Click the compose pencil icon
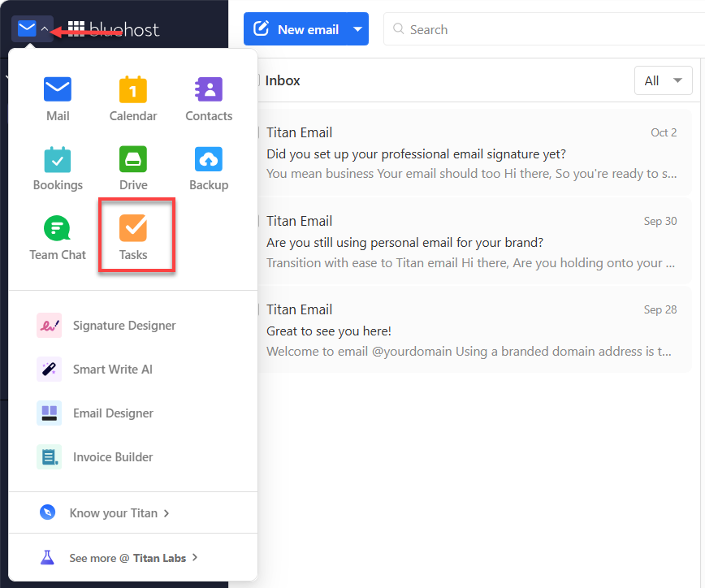This screenshot has width=705, height=588. pos(262,28)
